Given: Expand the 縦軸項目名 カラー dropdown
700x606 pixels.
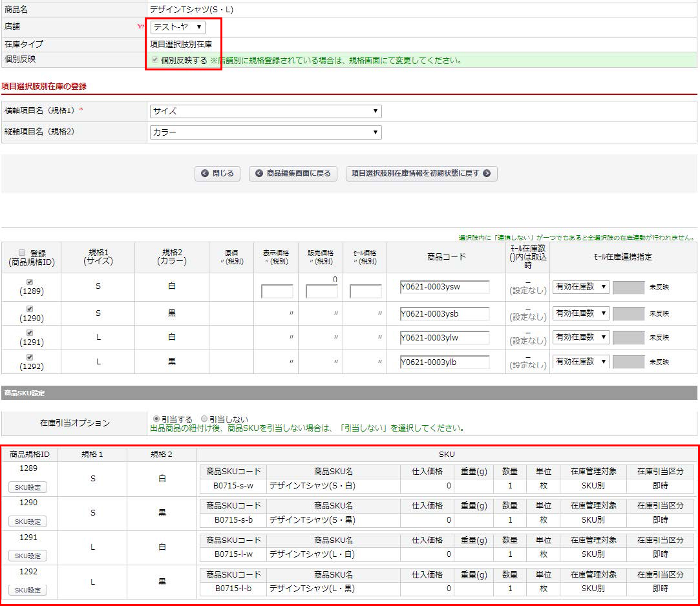Looking at the screenshot, I should (265, 132).
